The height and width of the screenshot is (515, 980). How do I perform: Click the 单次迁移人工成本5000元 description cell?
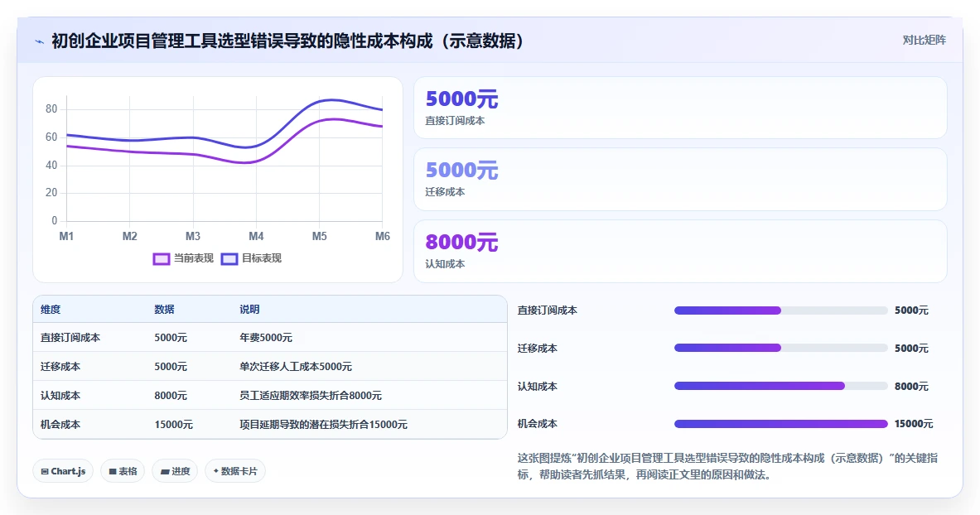pyautogui.click(x=296, y=366)
